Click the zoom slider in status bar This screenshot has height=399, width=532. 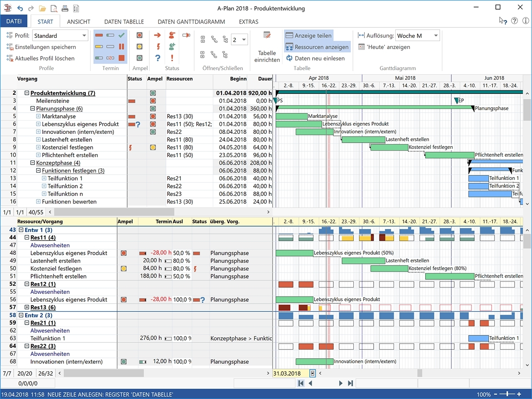(507, 394)
